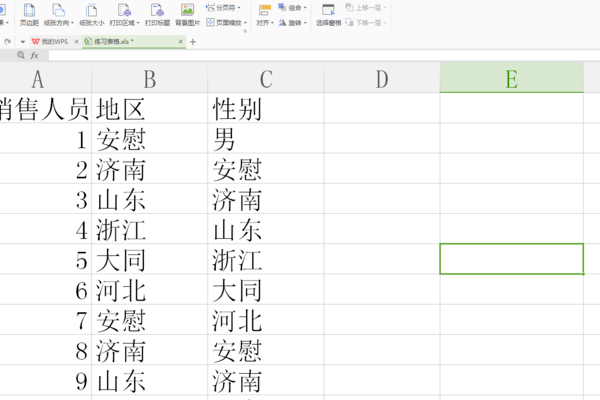Image resolution: width=600 pixels, height=400 pixels.
Task: Open the selection pane (选择窗格)
Action: 328,15
